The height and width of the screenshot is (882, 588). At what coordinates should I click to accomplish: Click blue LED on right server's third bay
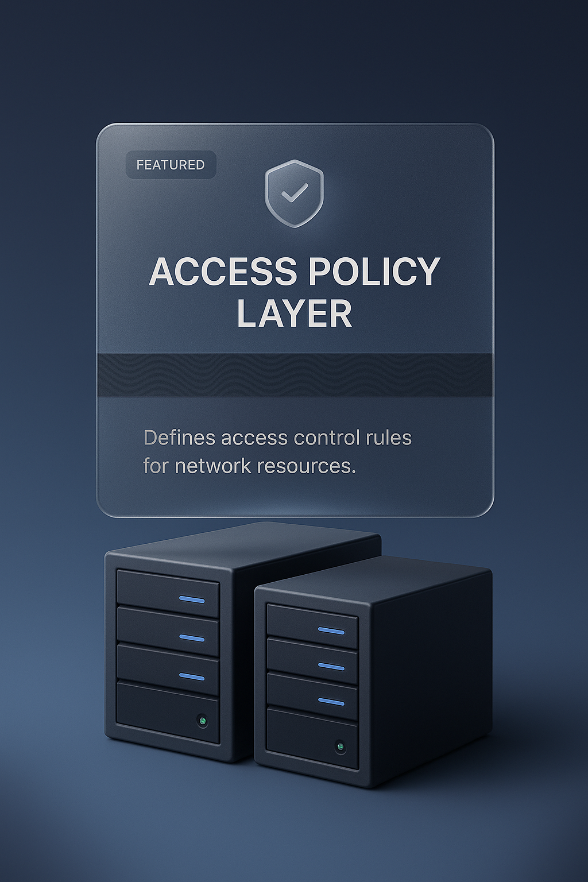(331, 702)
